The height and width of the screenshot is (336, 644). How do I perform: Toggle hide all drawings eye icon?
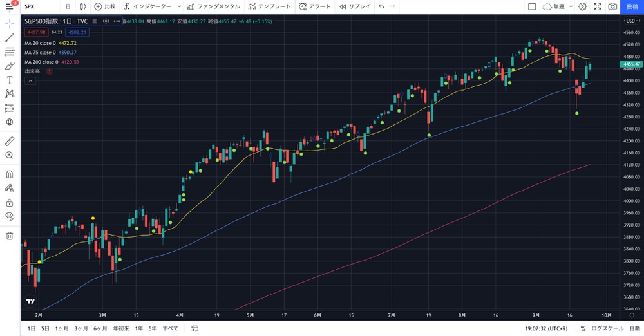pyautogui.click(x=10, y=216)
